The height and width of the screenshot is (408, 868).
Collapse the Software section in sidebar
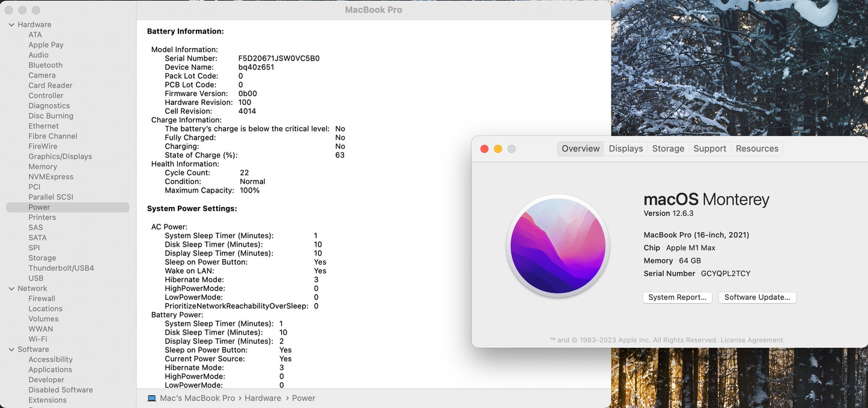tap(11, 349)
